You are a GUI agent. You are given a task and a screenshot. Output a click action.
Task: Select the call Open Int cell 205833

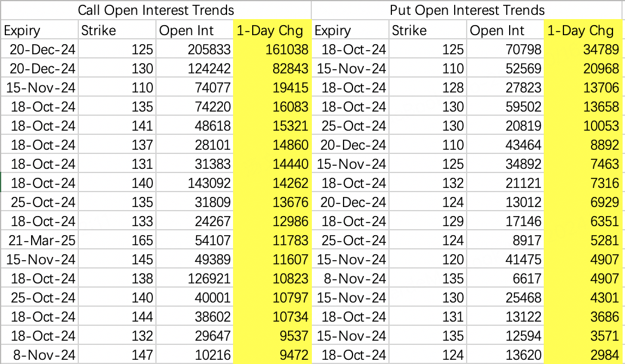(194, 49)
